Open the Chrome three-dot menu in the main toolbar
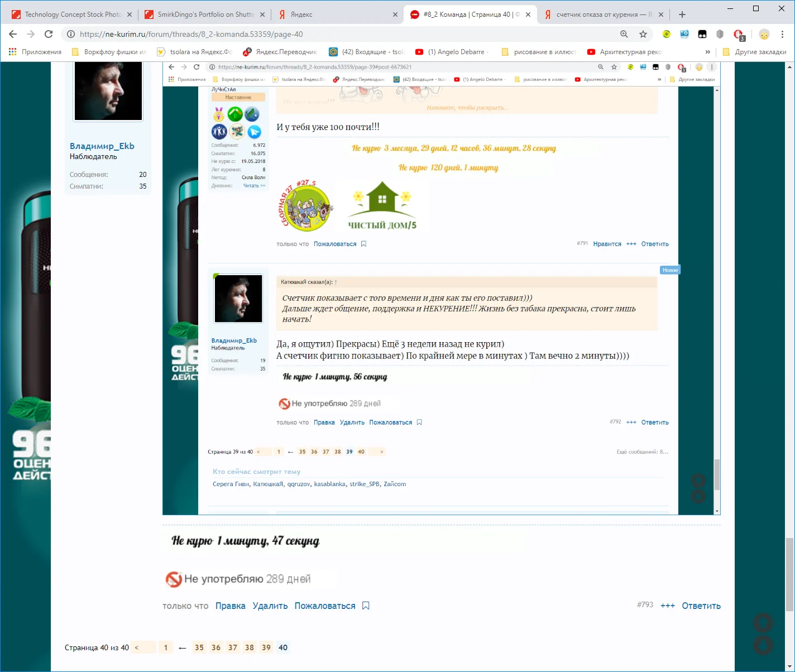Image resolution: width=795 pixels, height=672 pixels. pyautogui.click(x=782, y=34)
